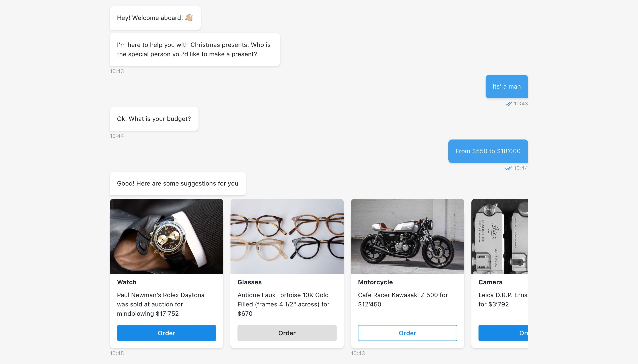Click the "Ok. What is your budget?" message
This screenshot has height=364, width=638.
tap(154, 119)
